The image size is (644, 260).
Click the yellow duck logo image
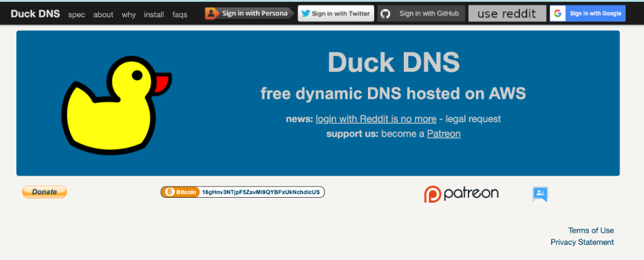[116, 105]
